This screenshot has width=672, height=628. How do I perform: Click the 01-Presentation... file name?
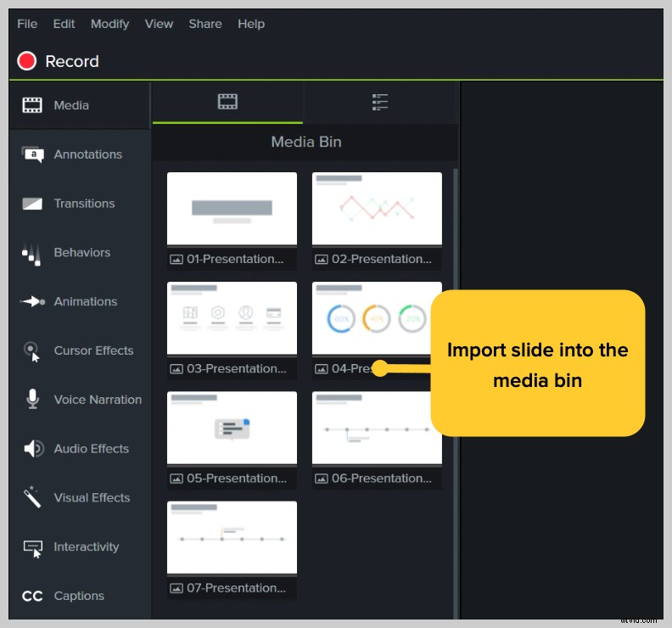235,259
